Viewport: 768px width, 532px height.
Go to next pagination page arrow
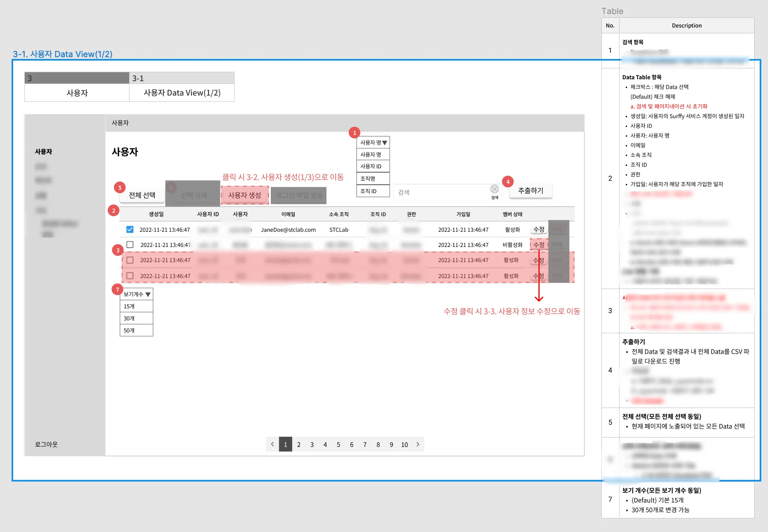pyautogui.click(x=418, y=444)
